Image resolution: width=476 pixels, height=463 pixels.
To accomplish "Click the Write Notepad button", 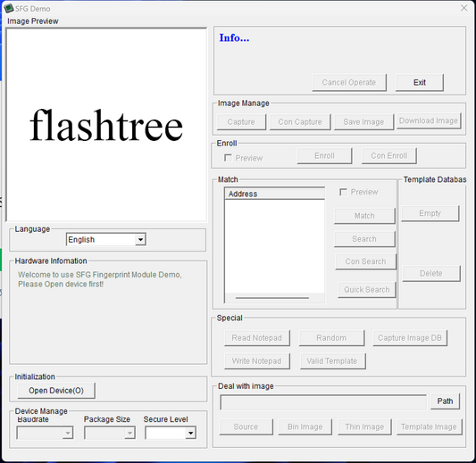I will (x=257, y=361).
